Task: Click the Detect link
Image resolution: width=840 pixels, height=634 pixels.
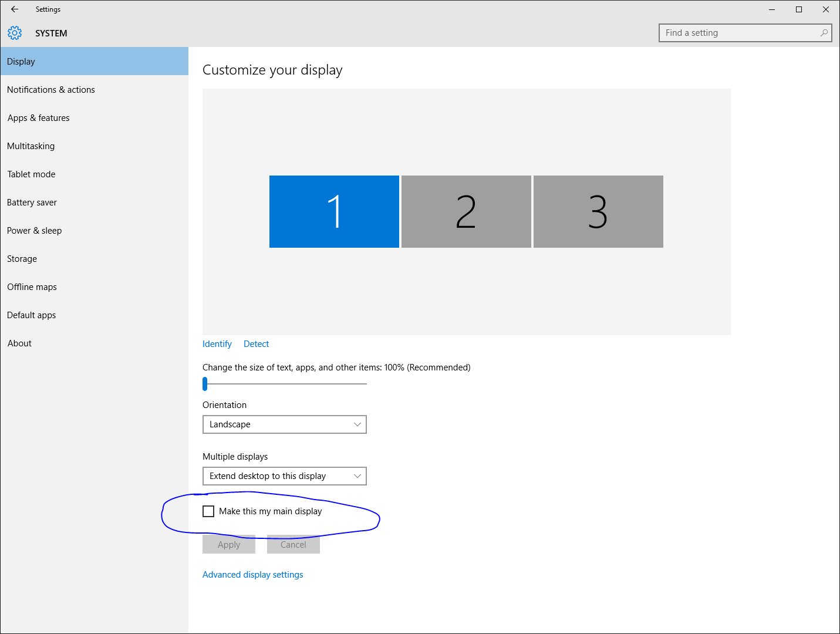Action: click(x=257, y=344)
